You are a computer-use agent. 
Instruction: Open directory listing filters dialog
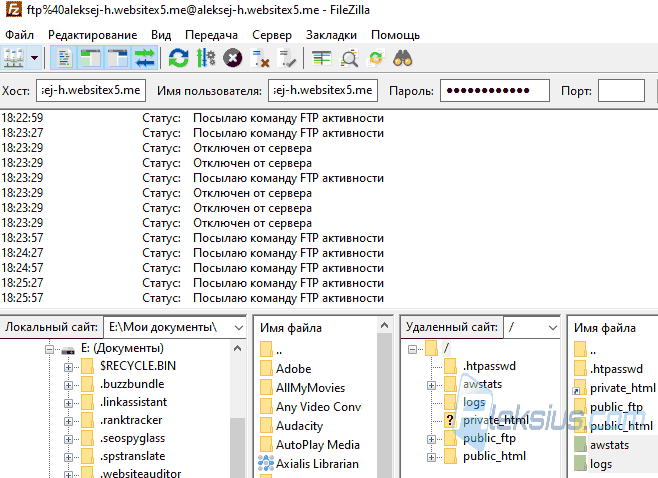click(322, 58)
